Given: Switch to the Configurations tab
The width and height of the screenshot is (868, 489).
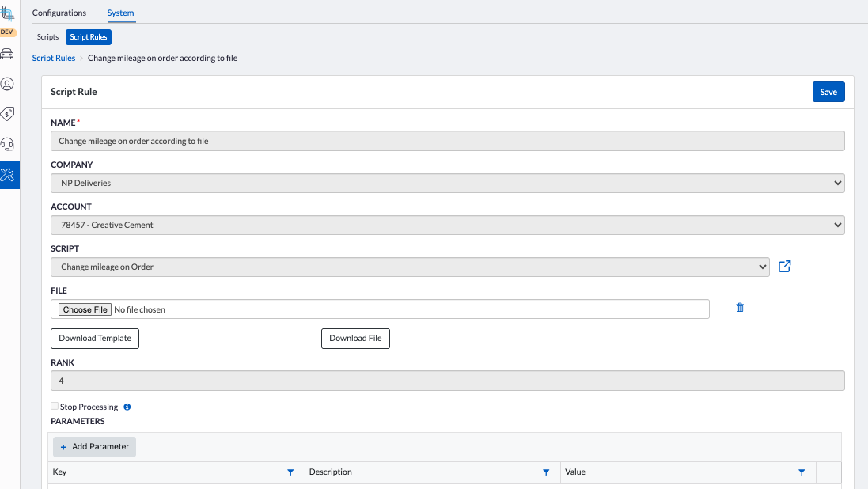Looking at the screenshot, I should click(59, 13).
